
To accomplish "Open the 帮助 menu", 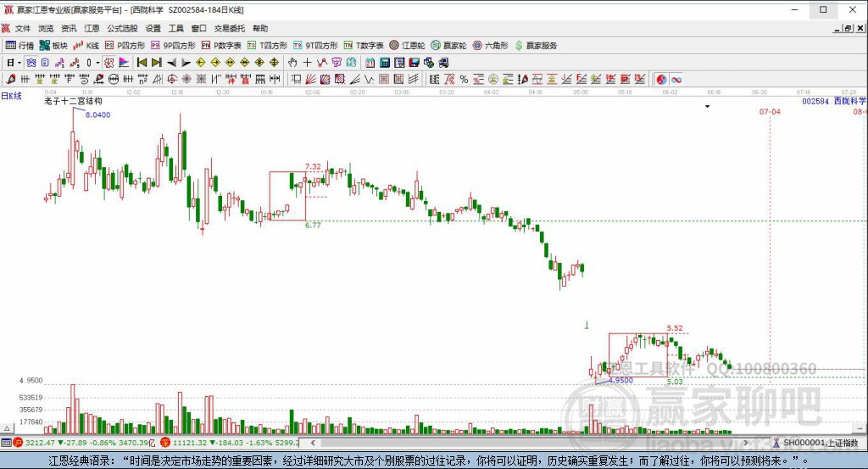I will (x=260, y=28).
